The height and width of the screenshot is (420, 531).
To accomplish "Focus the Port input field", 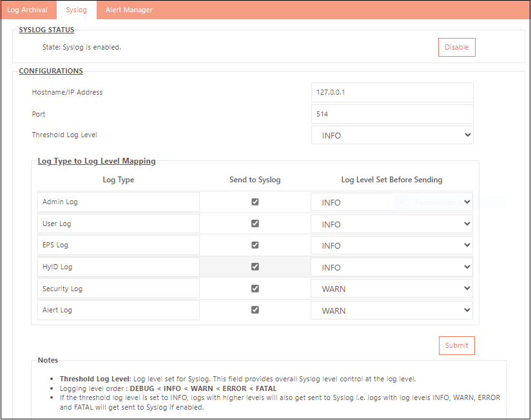I will click(392, 114).
